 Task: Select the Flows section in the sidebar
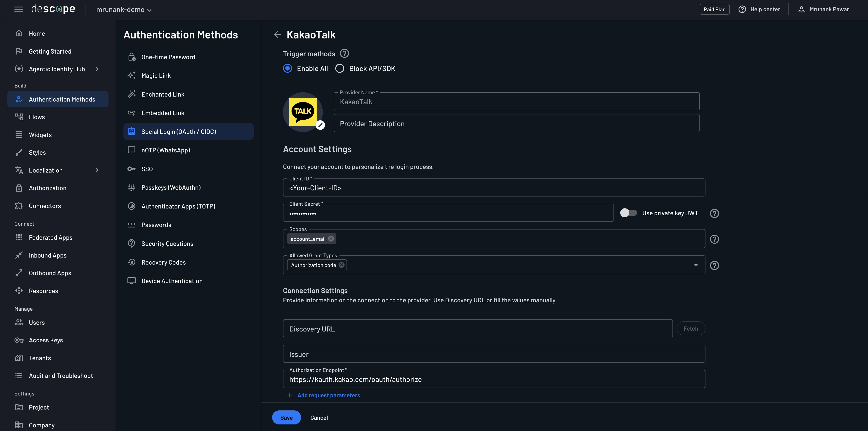(x=37, y=117)
